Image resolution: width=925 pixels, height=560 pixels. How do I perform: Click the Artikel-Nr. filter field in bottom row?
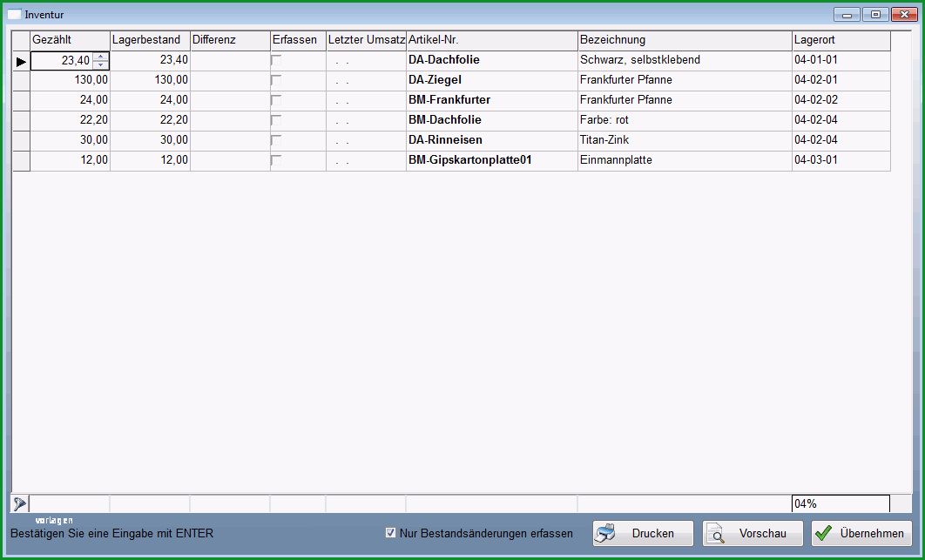pos(491,504)
